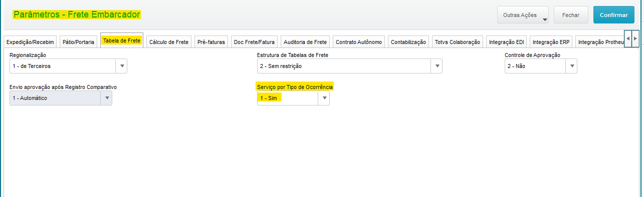
Task: Click the Parâmetros - Frete Embarcador title
Action: coord(77,14)
